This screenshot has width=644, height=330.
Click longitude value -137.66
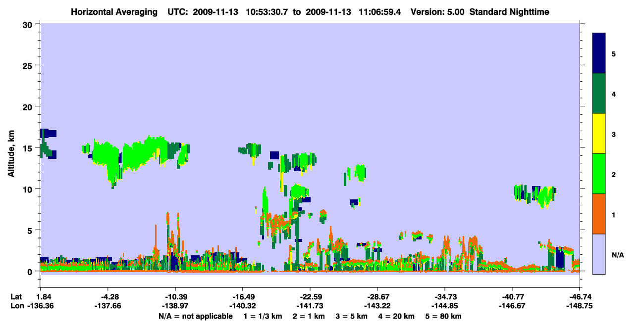pyautogui.click(x=108, y=306)
